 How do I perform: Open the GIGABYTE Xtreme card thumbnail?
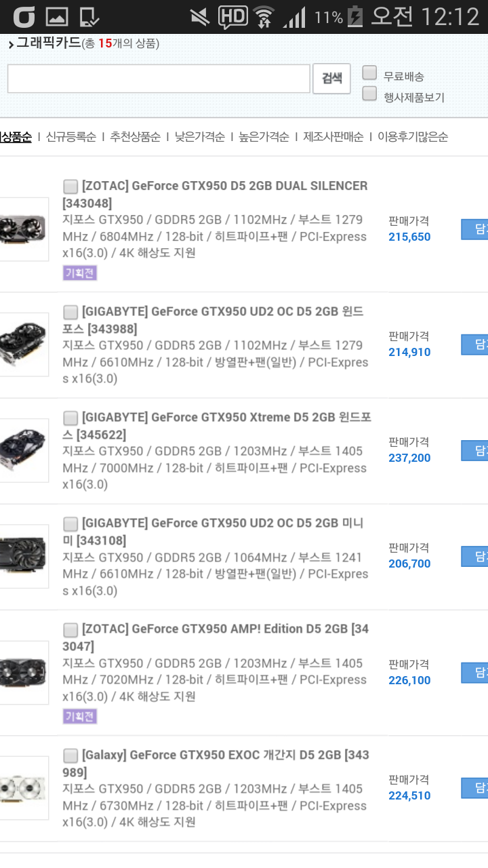[23, 450]
